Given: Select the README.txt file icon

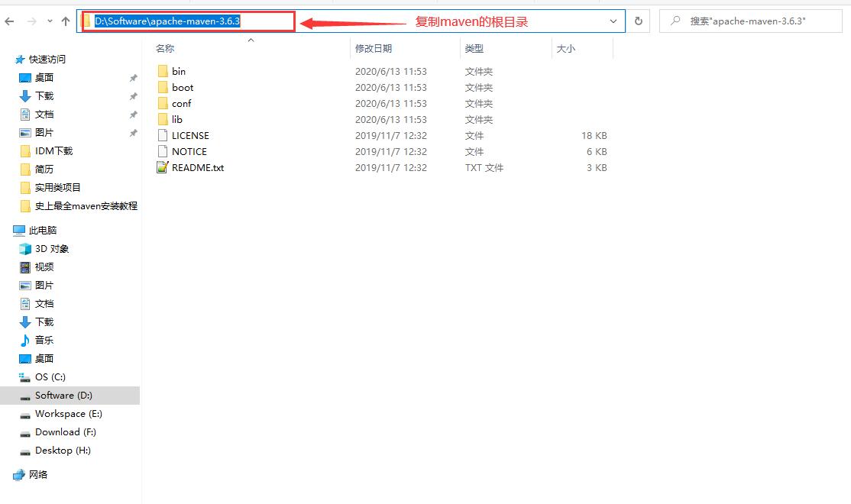Looking at the screenshot, I should click(163, 167).
